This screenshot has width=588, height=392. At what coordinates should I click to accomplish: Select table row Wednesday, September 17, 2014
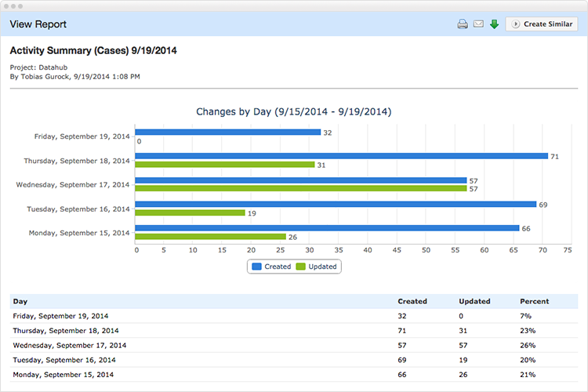(294, 345)
